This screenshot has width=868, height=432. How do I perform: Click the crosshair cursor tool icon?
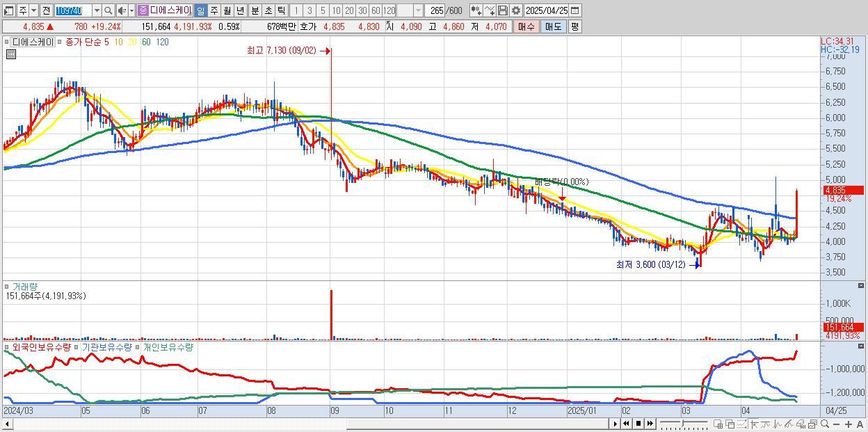[754, 424]
